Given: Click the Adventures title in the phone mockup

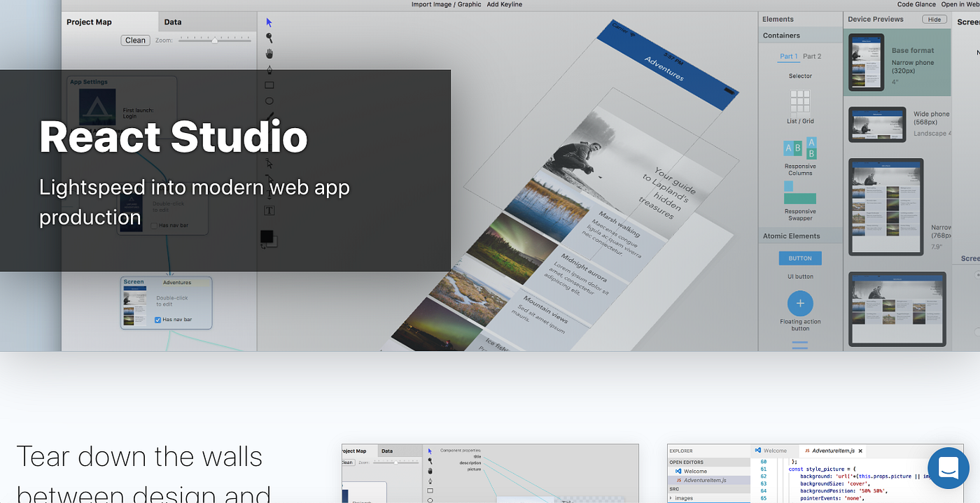Looking at the screenshot, I should [x=664, y=69].
